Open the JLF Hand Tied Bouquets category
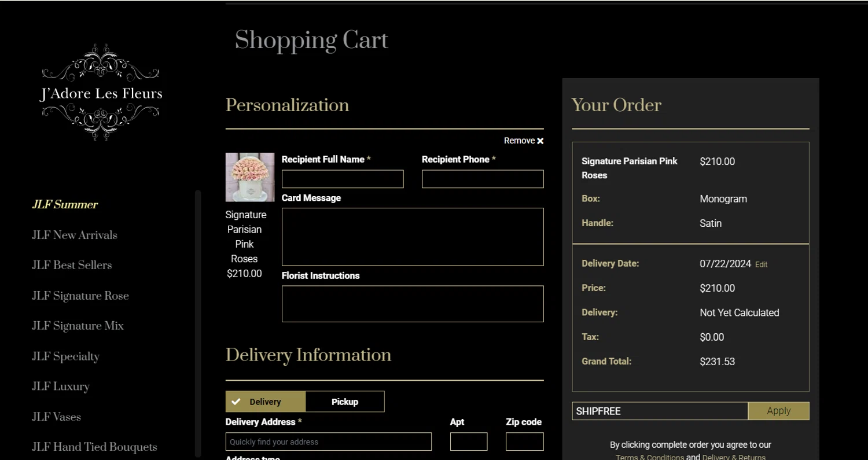 pos(94,447)
